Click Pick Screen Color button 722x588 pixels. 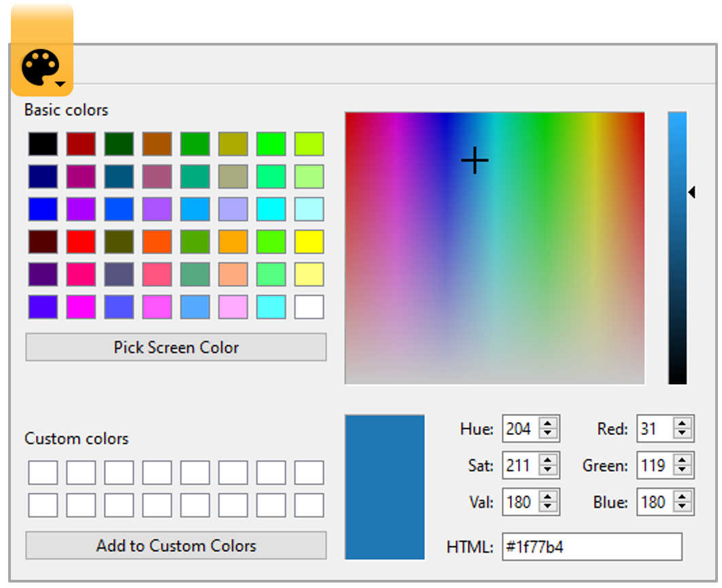click(x=176, y=347)
